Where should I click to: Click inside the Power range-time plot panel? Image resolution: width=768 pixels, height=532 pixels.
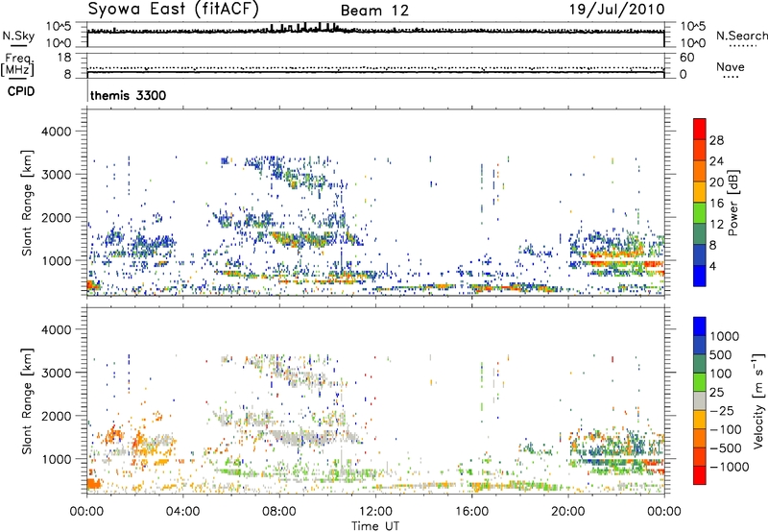click(375, 203)
